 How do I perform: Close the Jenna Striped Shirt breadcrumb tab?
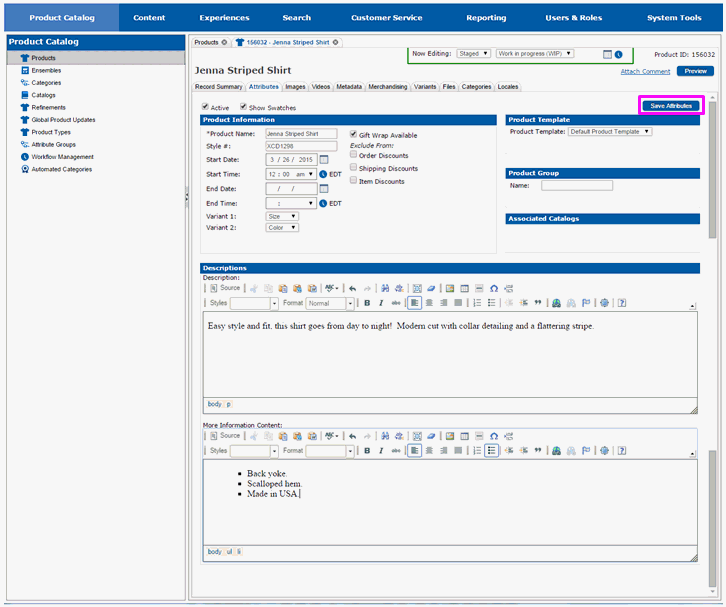[x=336, y=42]
